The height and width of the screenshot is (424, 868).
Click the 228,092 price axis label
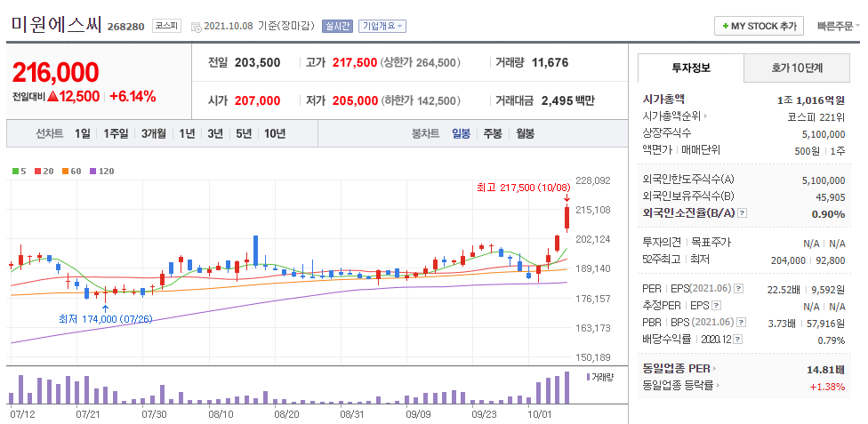coord(593,180)
